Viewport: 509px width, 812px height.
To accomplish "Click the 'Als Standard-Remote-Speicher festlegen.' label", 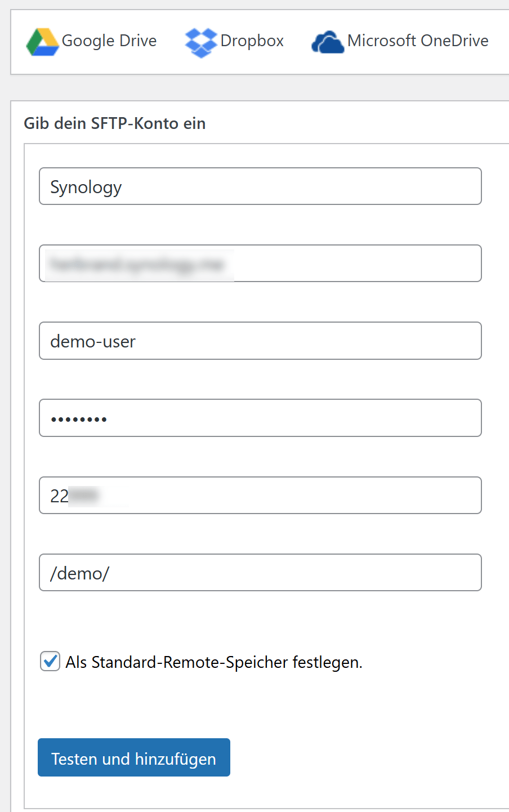I will point(214,662).
